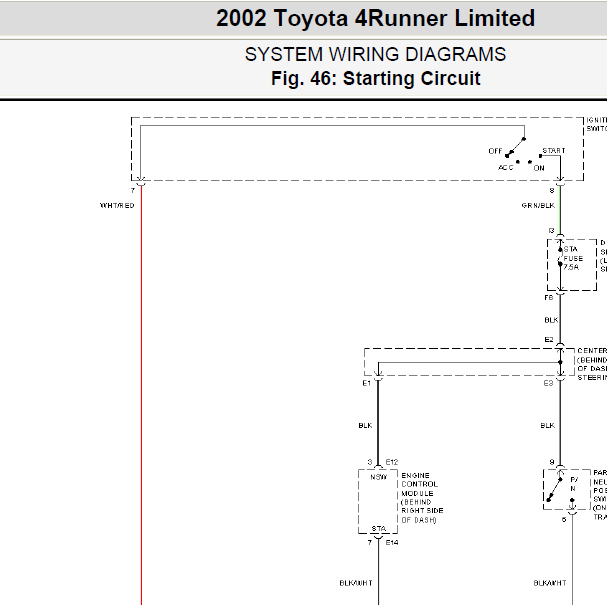The image size is (607, 605).
Task: Click the 'CENTER' junction block label
Action: (592, 350)
